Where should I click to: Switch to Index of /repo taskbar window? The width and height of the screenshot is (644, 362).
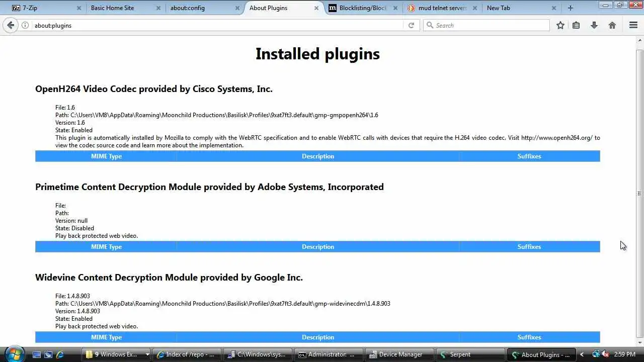tap(187, 354)
